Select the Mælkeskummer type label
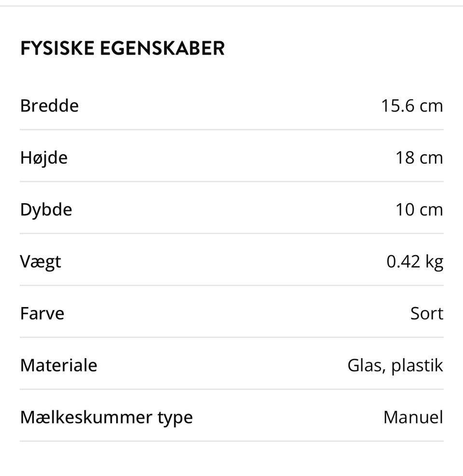This screenshot has width=463, height=476. click(x=107, y=418)
